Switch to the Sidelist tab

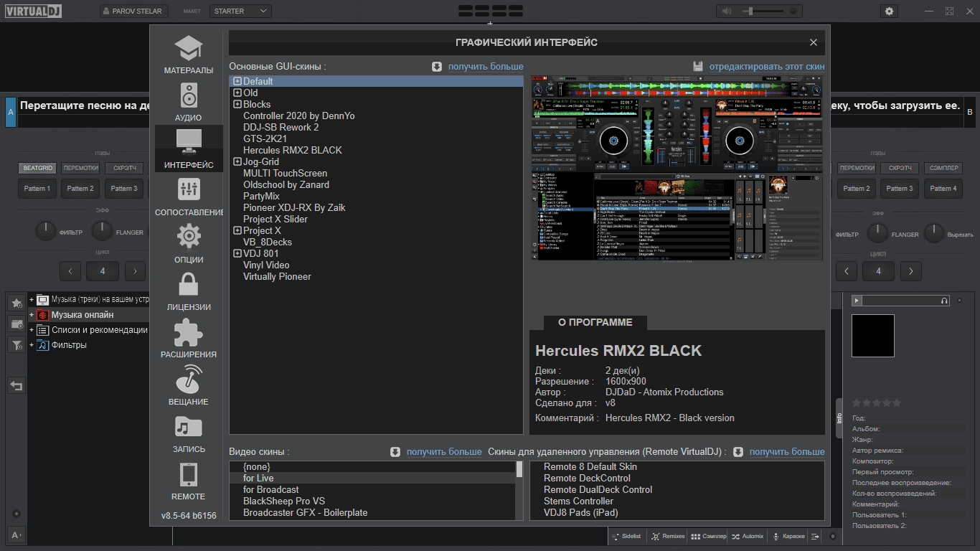(x=626, y=536)
